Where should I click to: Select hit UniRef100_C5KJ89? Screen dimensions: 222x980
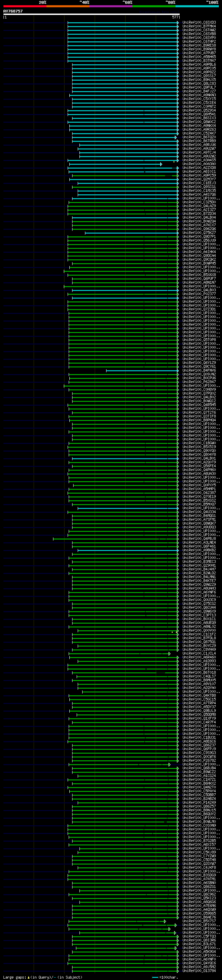pos(199,852)
